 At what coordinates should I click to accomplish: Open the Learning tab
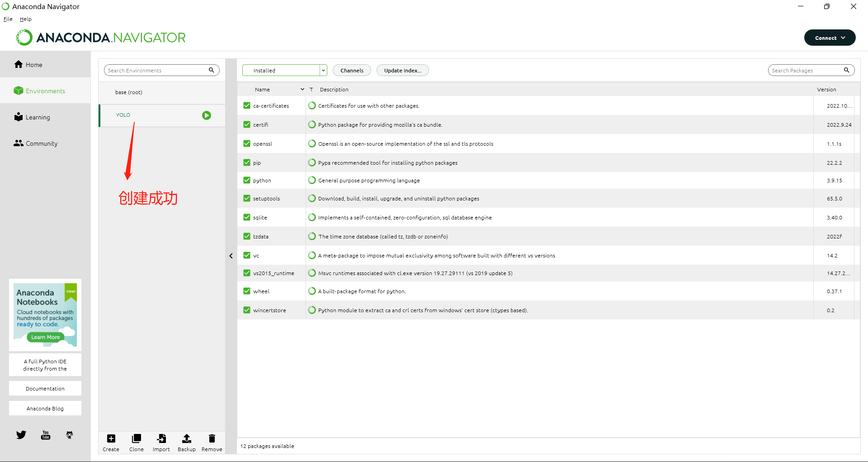(x=45, y=117)
